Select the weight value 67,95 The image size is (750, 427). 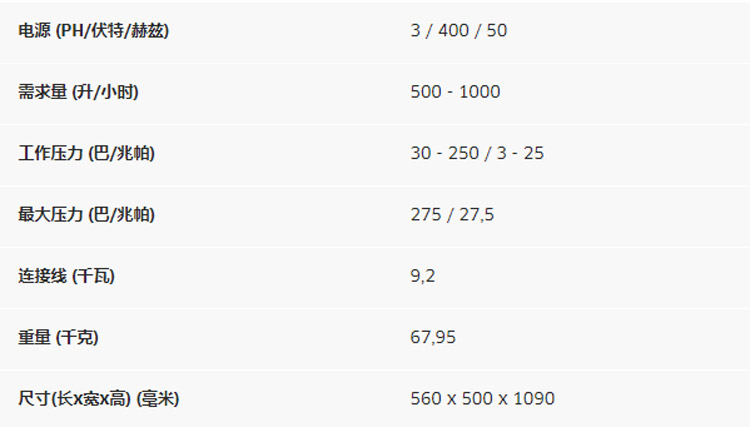(x=433, y=338)
